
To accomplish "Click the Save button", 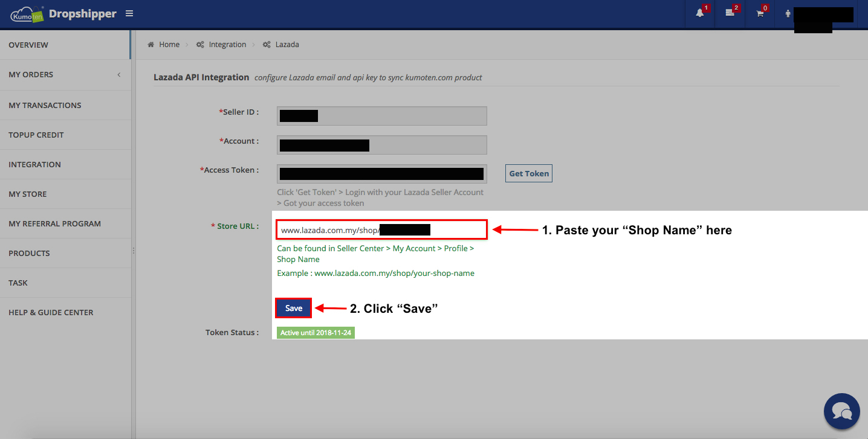I will (294, 308).
